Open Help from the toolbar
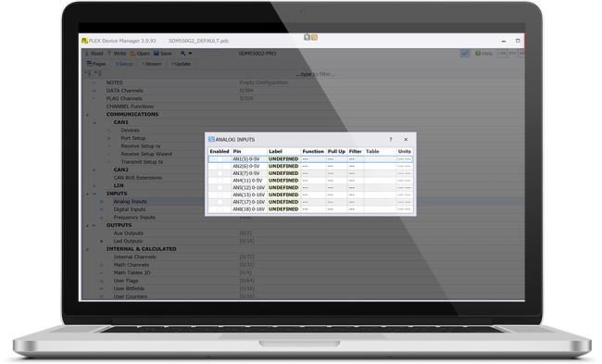This screenshot has width=602, height=364. (x=483, y=54)
